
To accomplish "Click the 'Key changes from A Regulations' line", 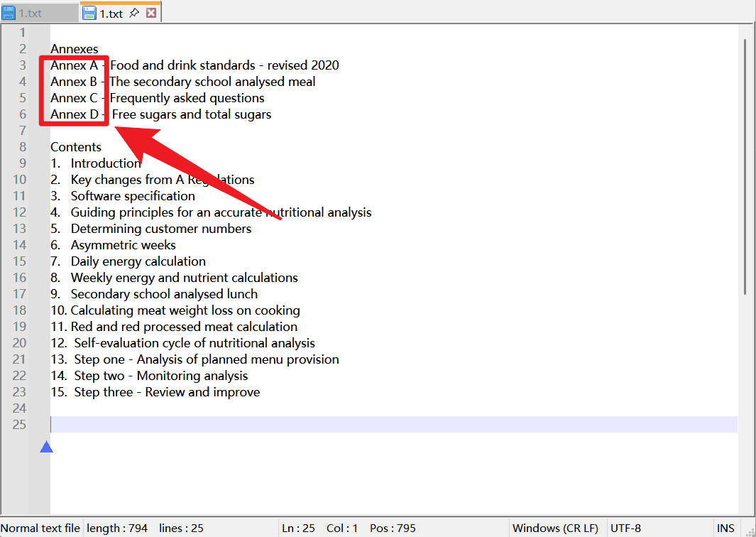I will [163, 180].
